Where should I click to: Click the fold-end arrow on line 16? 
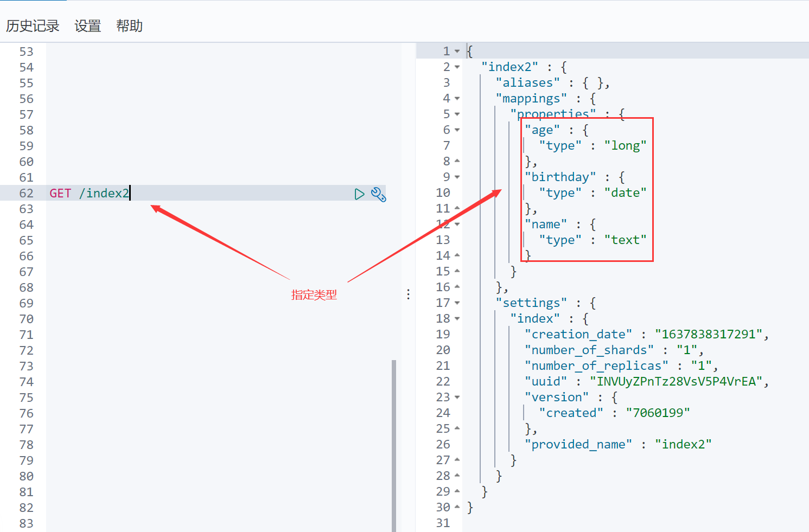tap(457, 287)
